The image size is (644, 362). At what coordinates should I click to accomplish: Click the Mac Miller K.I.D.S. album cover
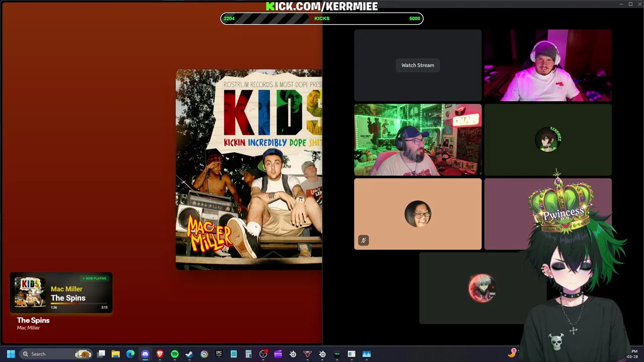click(x=249, y=169)
